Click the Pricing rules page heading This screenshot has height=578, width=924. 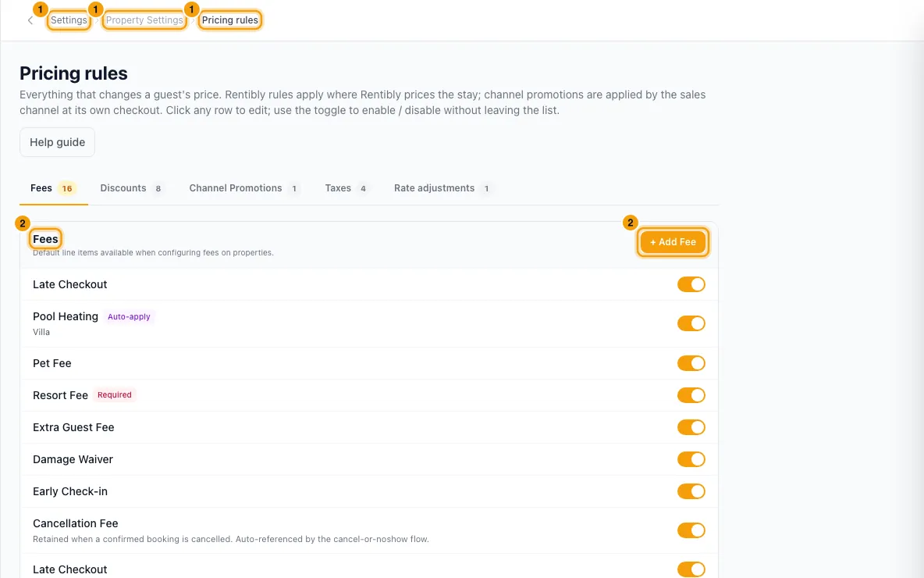pyautogui.click(x=73, y=73)
